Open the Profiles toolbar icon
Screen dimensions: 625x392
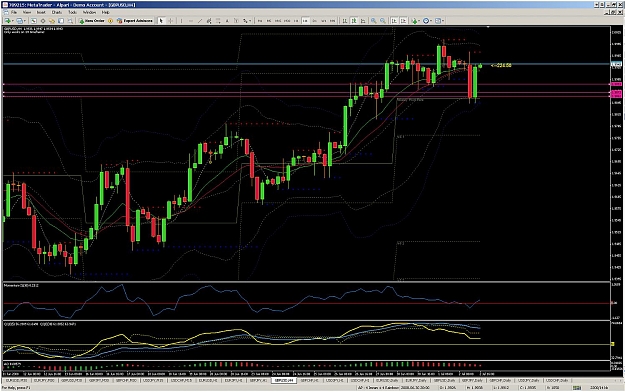19,21
